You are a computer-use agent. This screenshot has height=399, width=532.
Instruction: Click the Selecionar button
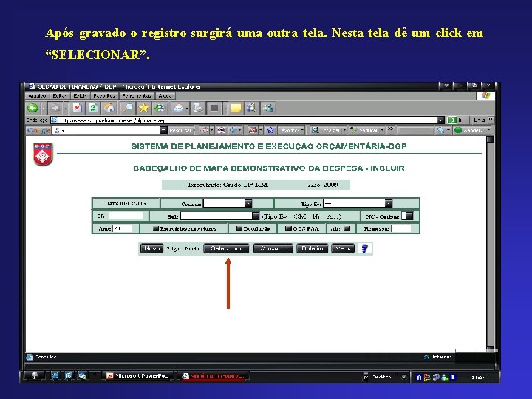226,248
